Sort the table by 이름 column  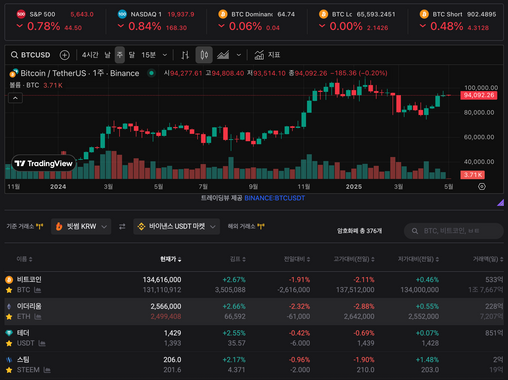click(x=24, y=259)
